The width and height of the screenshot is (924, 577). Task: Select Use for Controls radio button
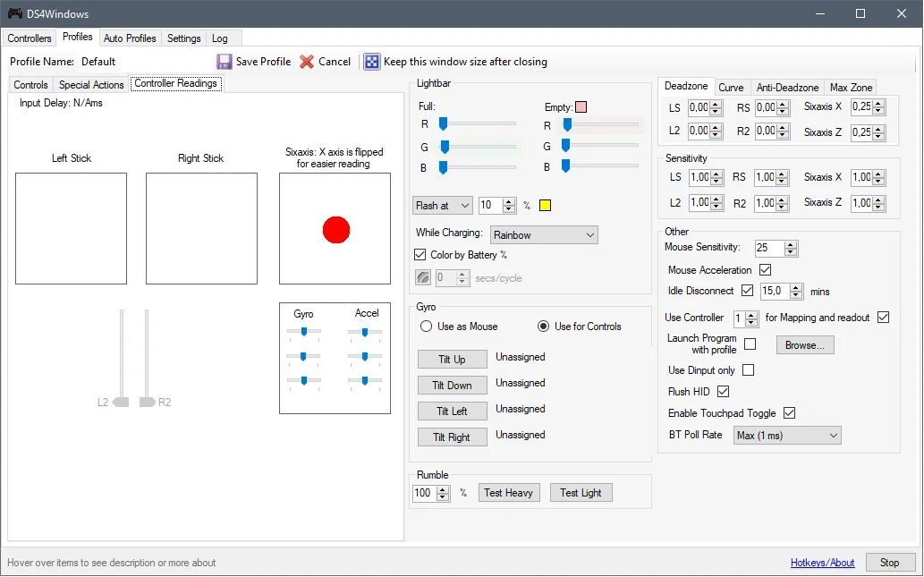click(543, 327)
